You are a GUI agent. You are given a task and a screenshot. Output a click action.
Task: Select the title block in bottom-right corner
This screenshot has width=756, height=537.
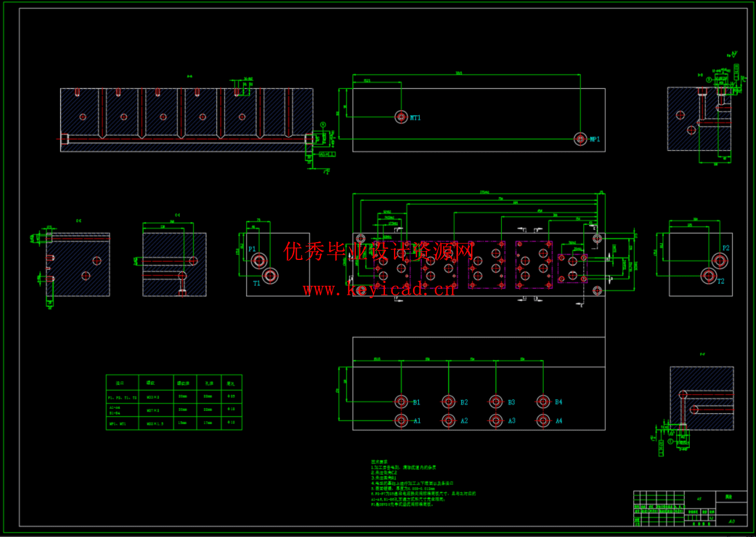690,508
